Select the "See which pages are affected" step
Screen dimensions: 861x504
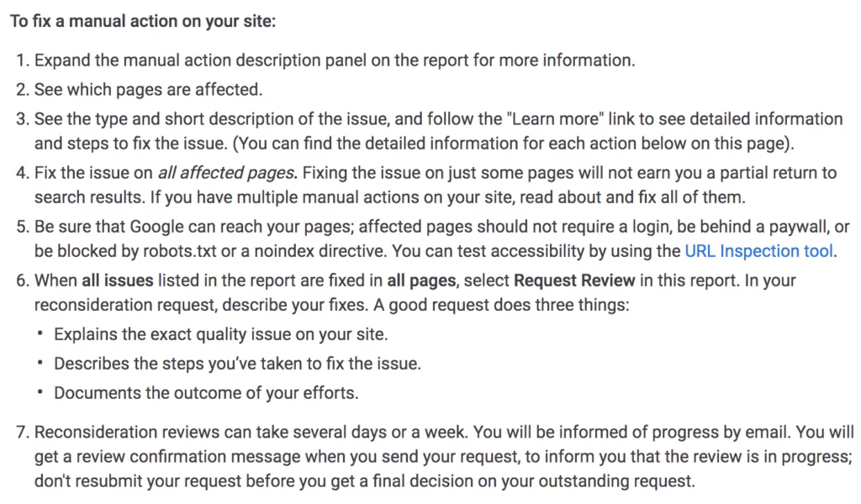pos(148,89)
